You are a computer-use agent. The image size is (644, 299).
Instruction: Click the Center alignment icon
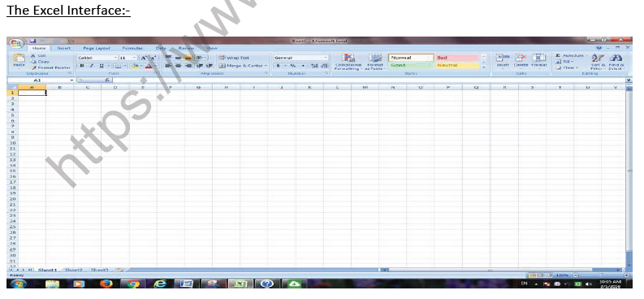[x=178, y=66]
